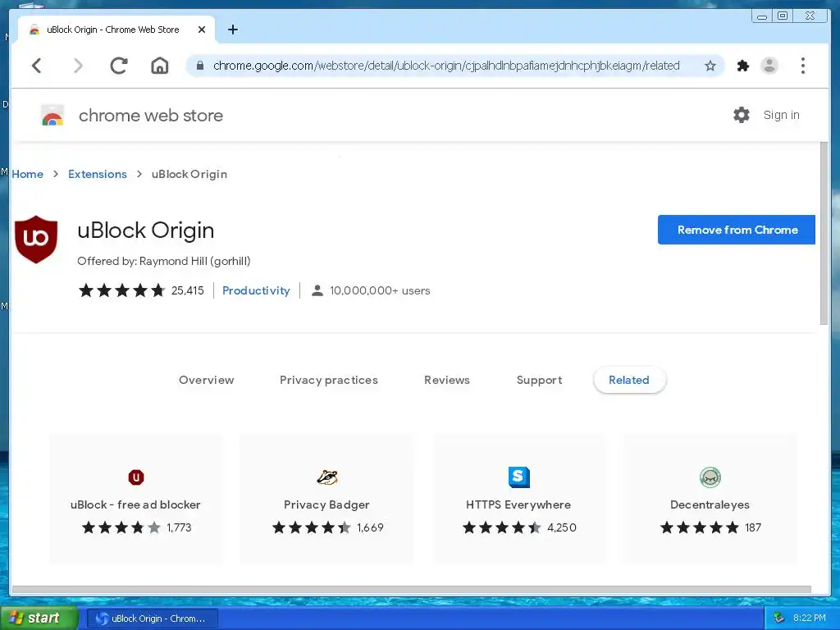Screen dimensions: 840x630
Task: Click the 1,669 rating count under Privacy Badger
Action: (x=370, y=527)
